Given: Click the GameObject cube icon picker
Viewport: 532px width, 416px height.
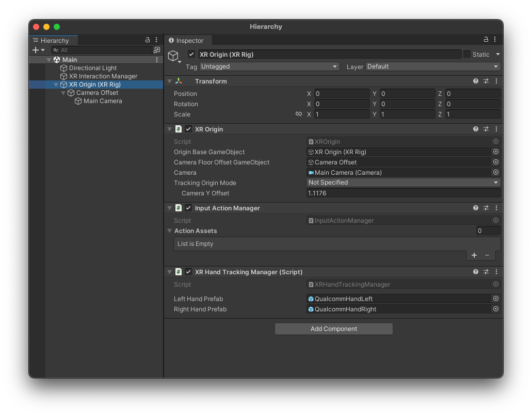Looking at the screenshot, I should pyautogui.click(x=174, y=56).
